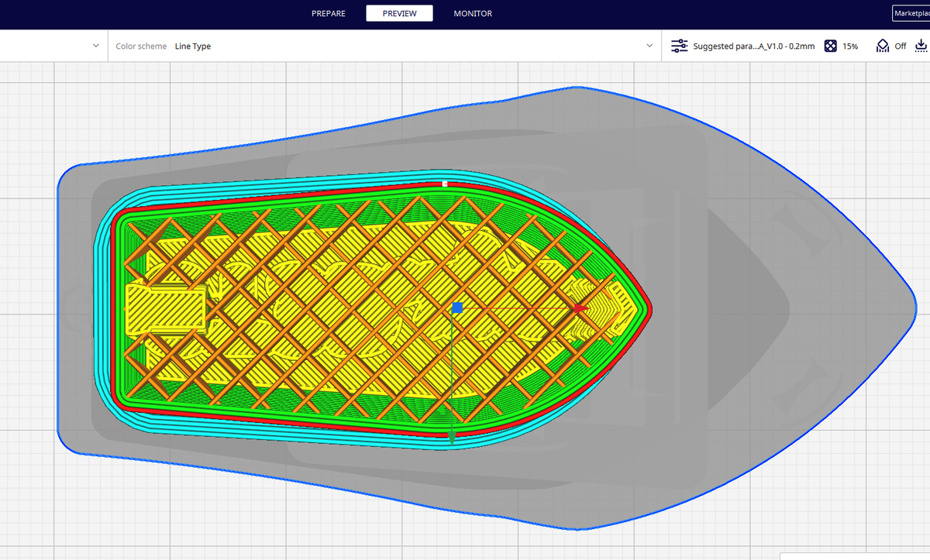Screen dimensions: 930x560
Task: Open the Line Type color scheme dropdown
Action: 649,45
